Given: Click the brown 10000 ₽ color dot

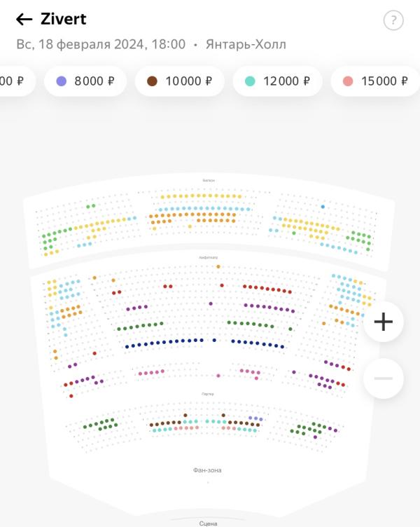Looking at the screenshot, I should click(x=152, y=81).
